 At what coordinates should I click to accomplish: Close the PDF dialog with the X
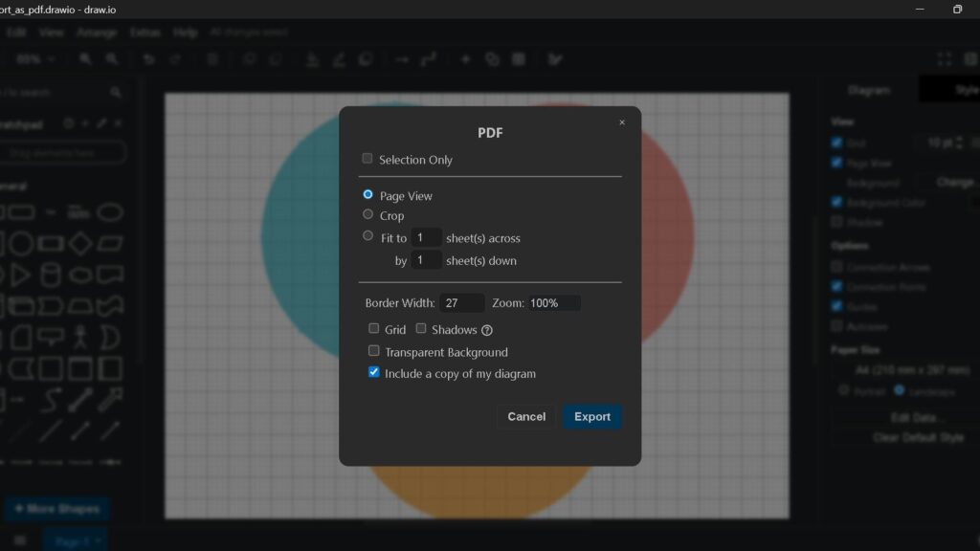pos(621,122)
